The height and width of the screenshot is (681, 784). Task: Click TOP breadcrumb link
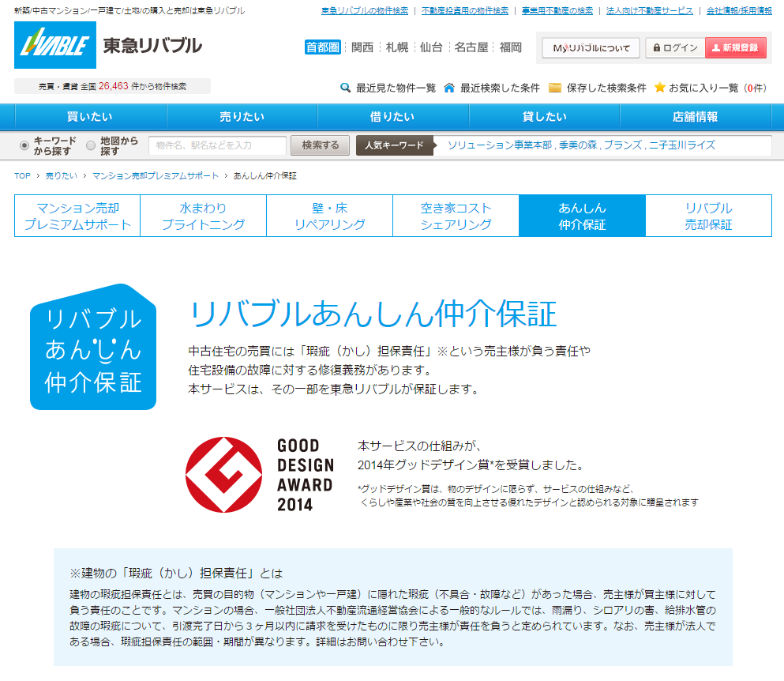pos(22,175)
